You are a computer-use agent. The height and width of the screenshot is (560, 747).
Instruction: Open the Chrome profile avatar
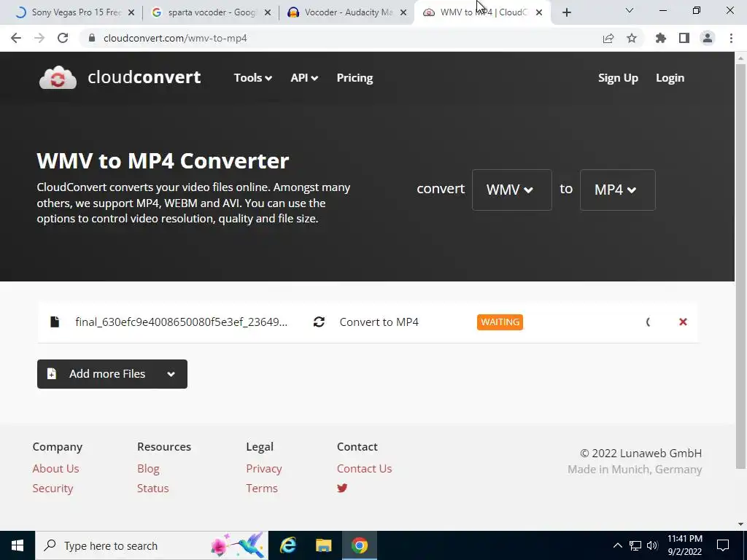coord(708,38)
